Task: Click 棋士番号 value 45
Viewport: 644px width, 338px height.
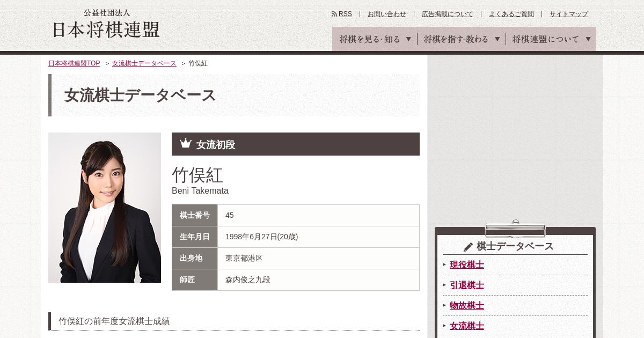Action: (230, 215)
